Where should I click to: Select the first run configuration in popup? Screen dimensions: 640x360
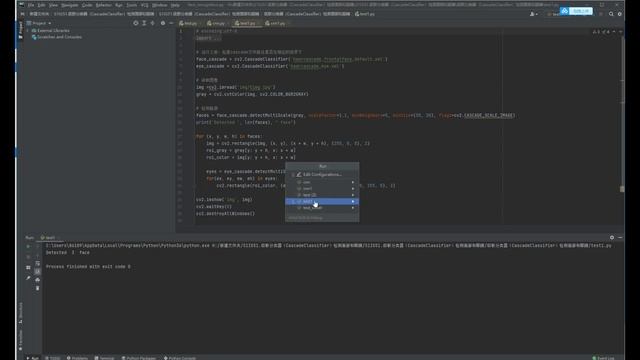click(322, 182)
